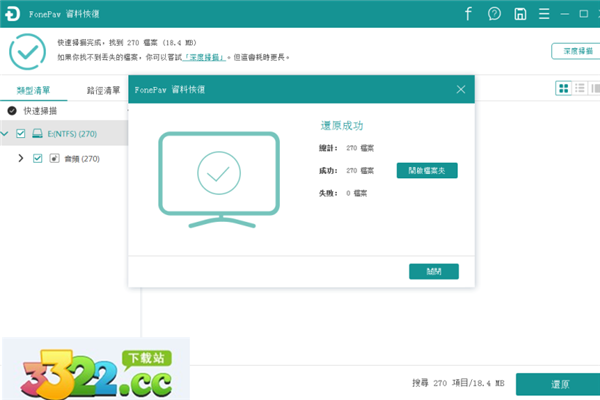This screenshot has width=600, height=400.
Task: Uncheck the E:(NTFS) (270) drive checkbox
Action: tap(20, 133)
